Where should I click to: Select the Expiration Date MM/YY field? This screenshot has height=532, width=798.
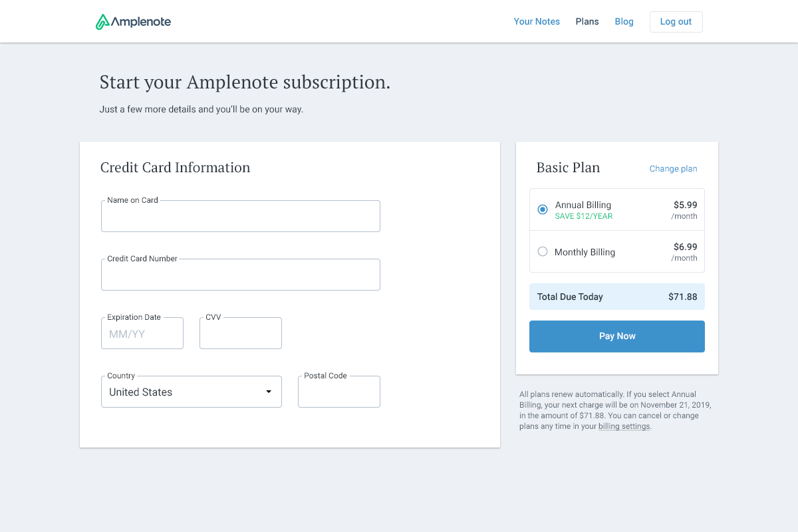[142, 334]
